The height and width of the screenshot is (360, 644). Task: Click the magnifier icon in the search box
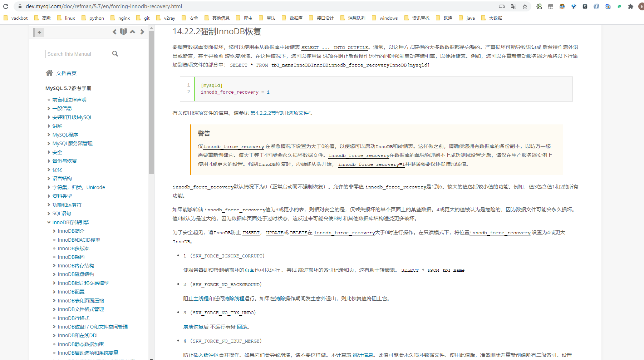tap(115, 54)
